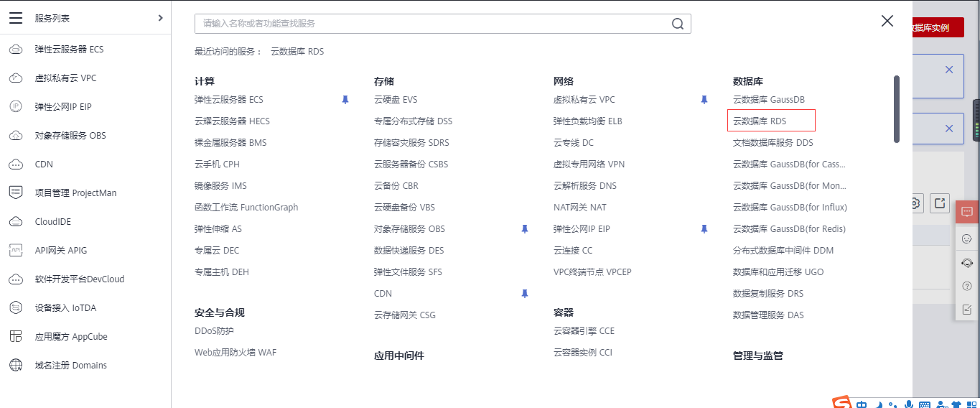Click the ECS server icon in the sidebar
Image resolution: width=980 pixels, height=408 pixels.
16,50
